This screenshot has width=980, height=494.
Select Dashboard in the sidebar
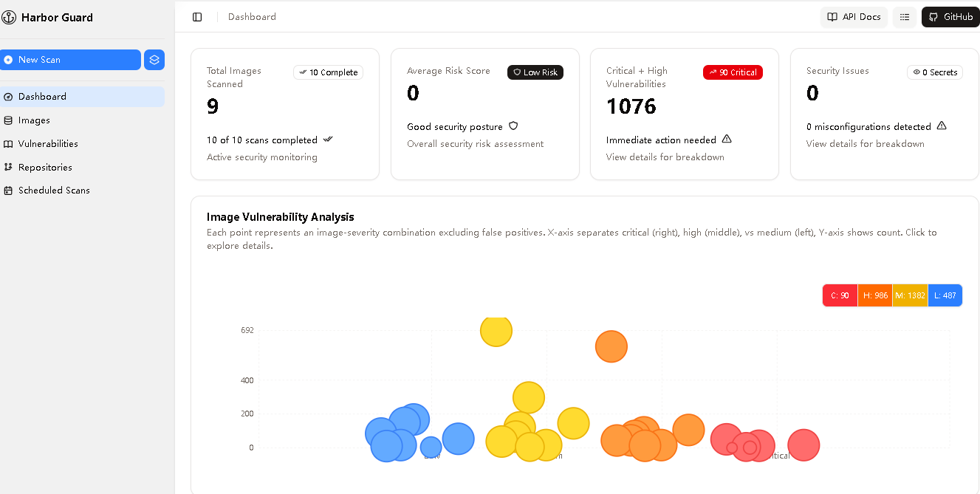coord(42,97)
